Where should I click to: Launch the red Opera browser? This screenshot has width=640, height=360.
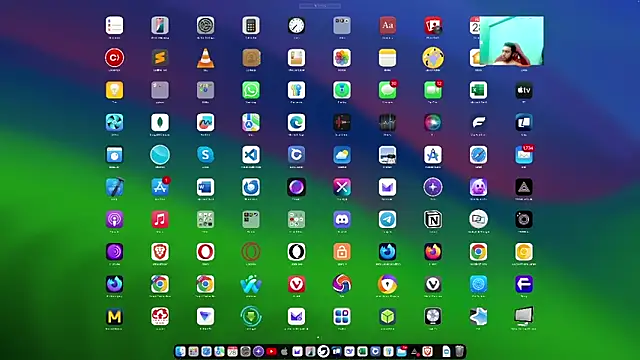[205, 252]
